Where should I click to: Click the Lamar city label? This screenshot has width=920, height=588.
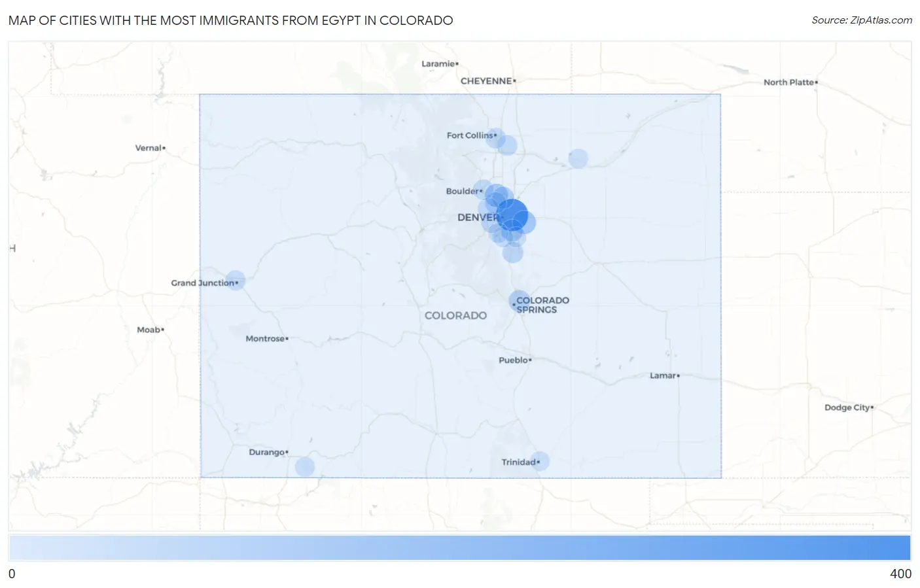pos(663,375)
